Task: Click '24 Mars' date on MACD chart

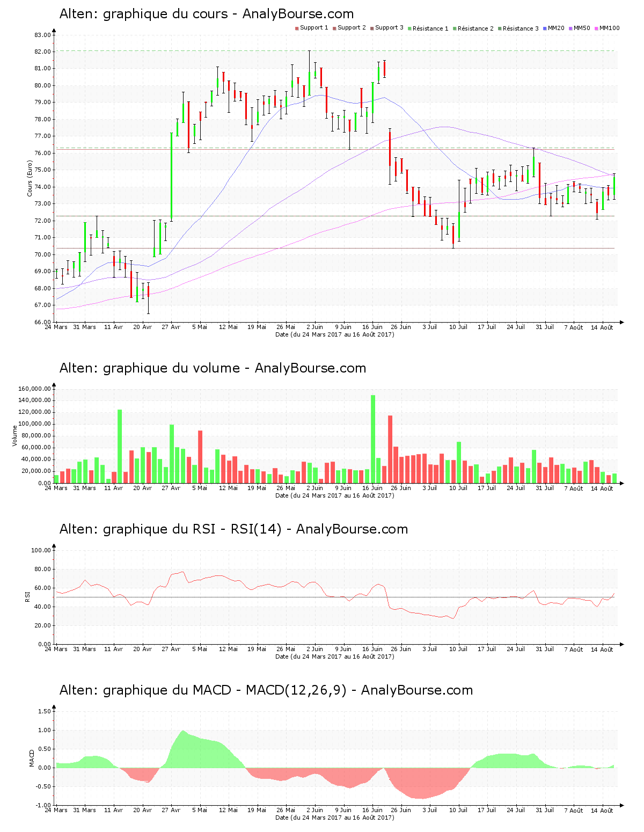Action: [56, 810]
